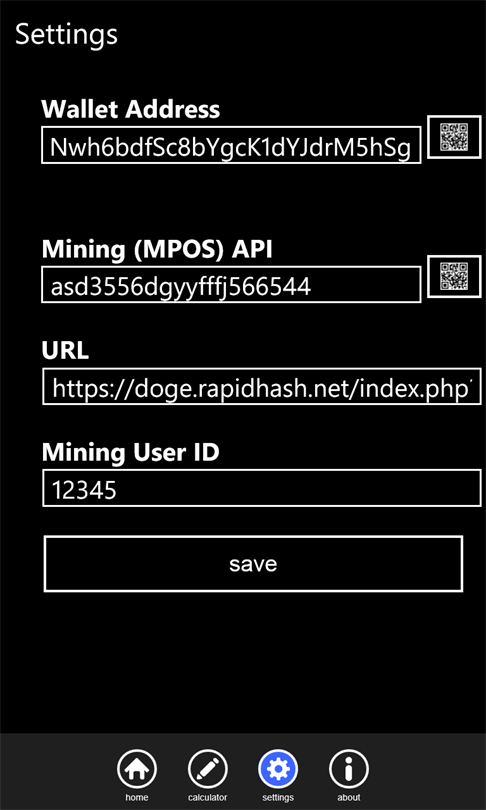Click the 'calculator' text label
Viewport: 486px width, 810px height.
click(208, 798)
